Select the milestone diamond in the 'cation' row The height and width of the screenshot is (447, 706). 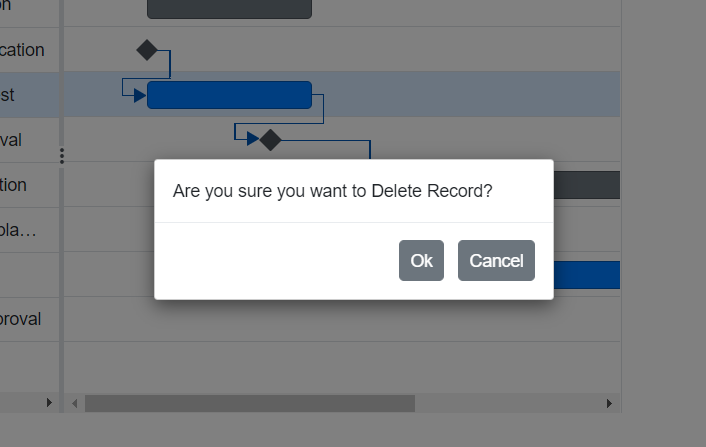[x=147, y=49]
